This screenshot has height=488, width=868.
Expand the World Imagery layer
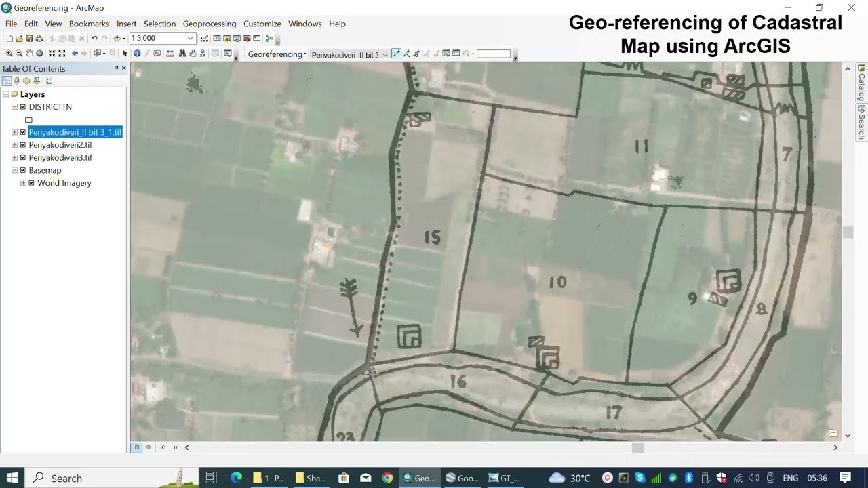coord(23,183)
